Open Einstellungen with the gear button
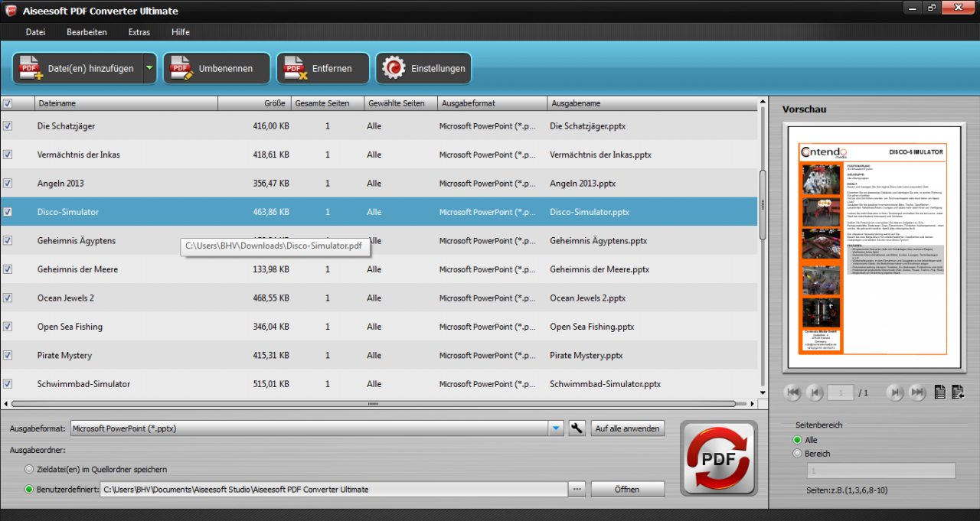This screenshot has width=980, height=521. [423, 68]
